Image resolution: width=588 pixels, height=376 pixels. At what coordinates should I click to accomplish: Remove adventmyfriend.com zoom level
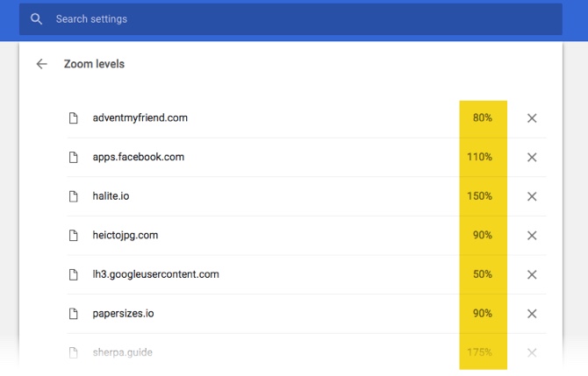tap(532, 118)
